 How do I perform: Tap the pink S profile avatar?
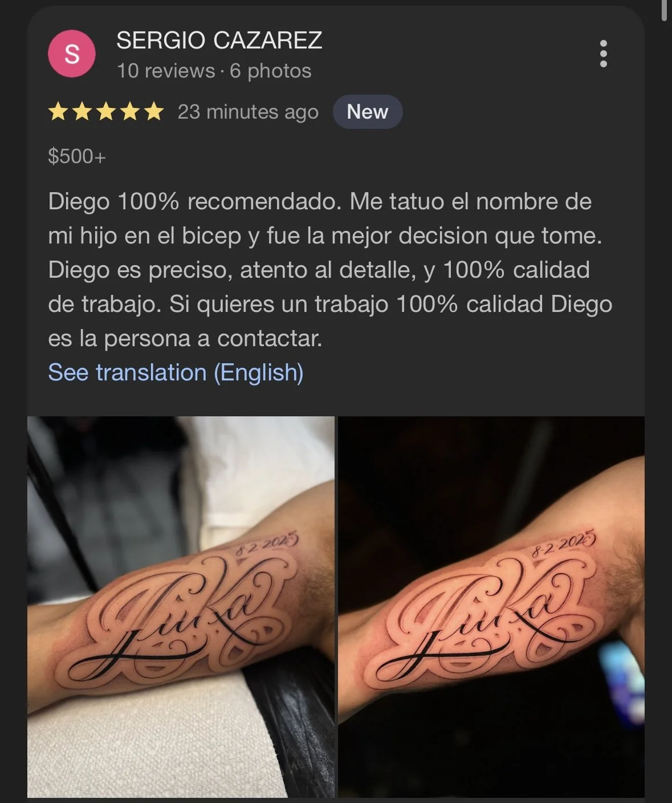click(x=72, y=54)
